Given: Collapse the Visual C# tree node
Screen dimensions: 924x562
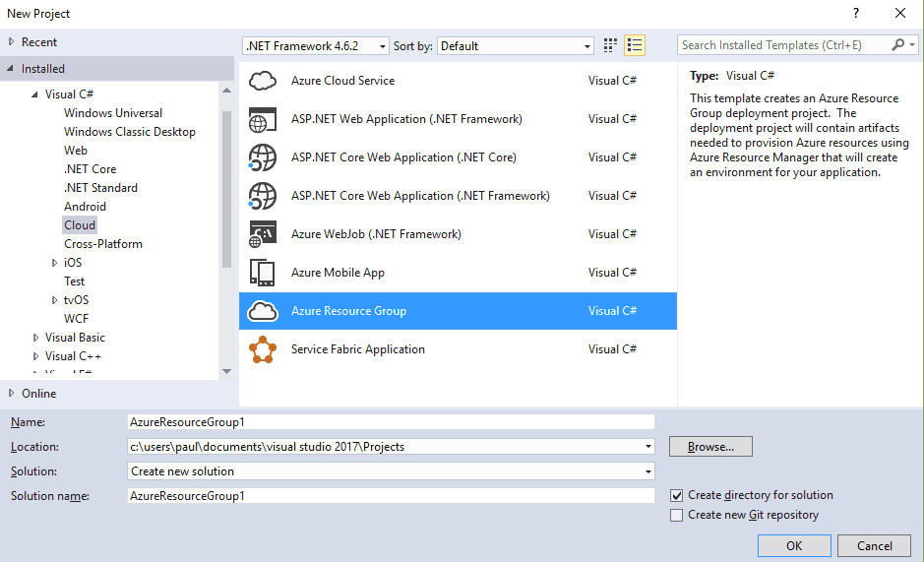Looking at the screenshot, I should [x=34, y=94].
